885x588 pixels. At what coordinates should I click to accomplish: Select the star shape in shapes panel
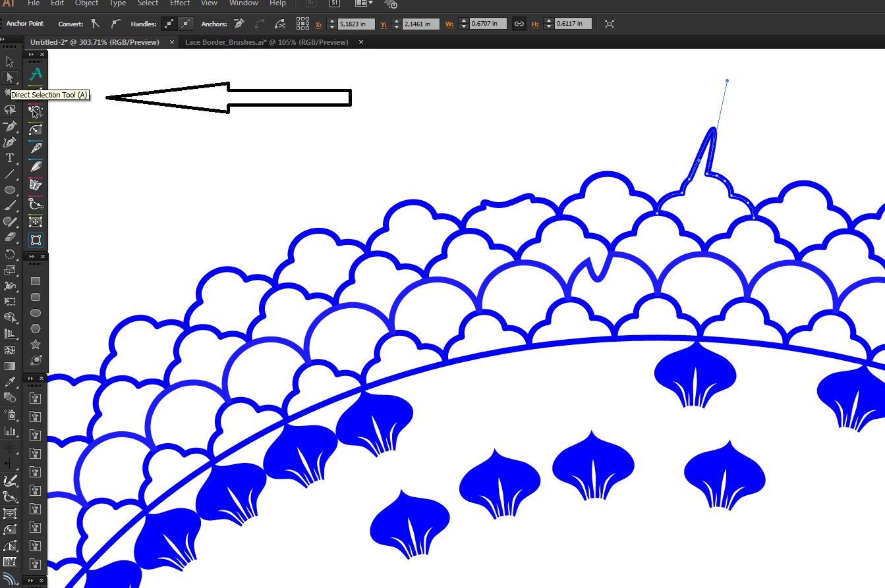tap(36, 344)
